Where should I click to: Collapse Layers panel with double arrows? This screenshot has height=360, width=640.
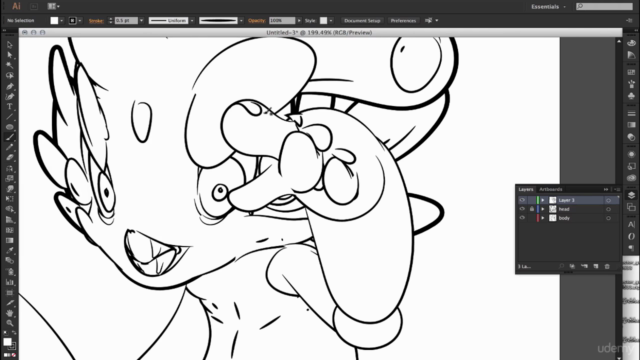point(606,189)
